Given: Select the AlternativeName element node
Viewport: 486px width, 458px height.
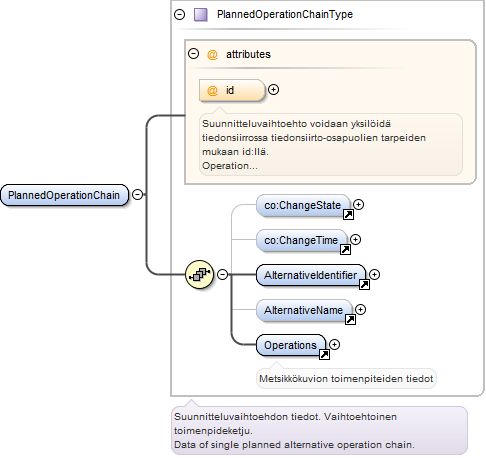Looking at the screenshot, I should pos(304,310).
